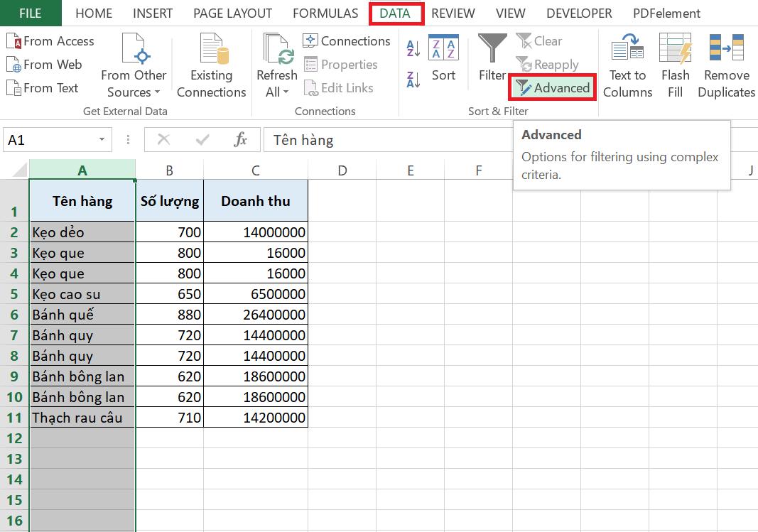This screenshot has width=758, height=532.
Task: Select cell B5 containing 650
Action: (169, 293)
